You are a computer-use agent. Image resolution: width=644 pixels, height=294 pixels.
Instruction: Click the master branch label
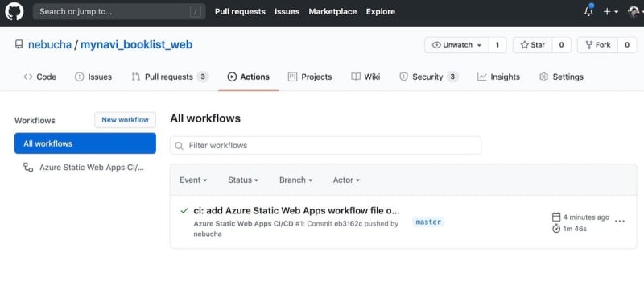428,222
